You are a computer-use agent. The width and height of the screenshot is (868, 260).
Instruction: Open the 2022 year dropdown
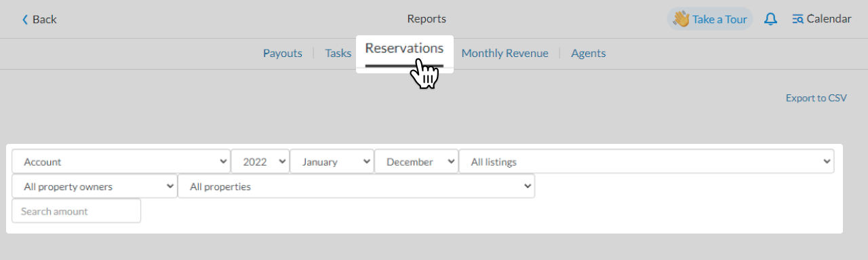tap(260, 162)
